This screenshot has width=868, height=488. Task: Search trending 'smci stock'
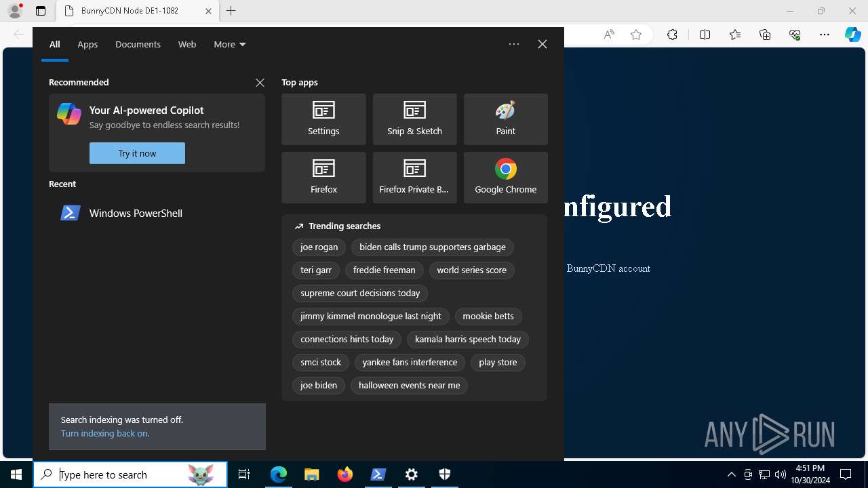tap(321, 363)
